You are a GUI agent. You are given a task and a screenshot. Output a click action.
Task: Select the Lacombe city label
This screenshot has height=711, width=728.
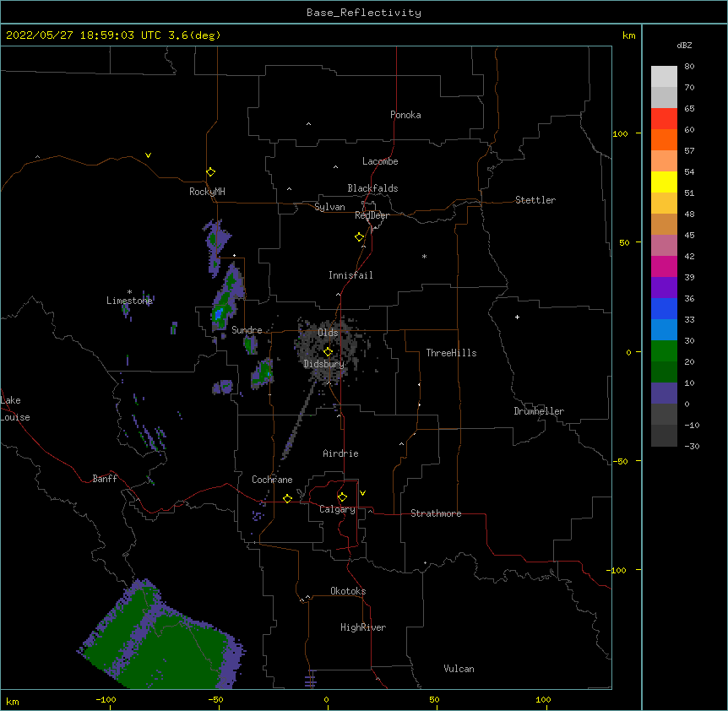pos(380,161)
